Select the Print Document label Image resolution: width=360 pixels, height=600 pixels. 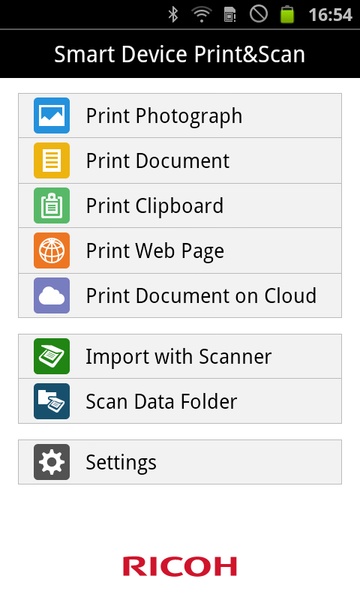coord(158,161)
